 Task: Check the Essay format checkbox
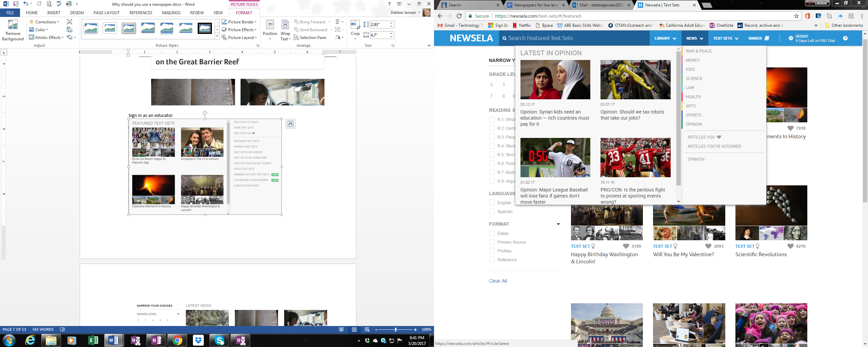(492, 233)
